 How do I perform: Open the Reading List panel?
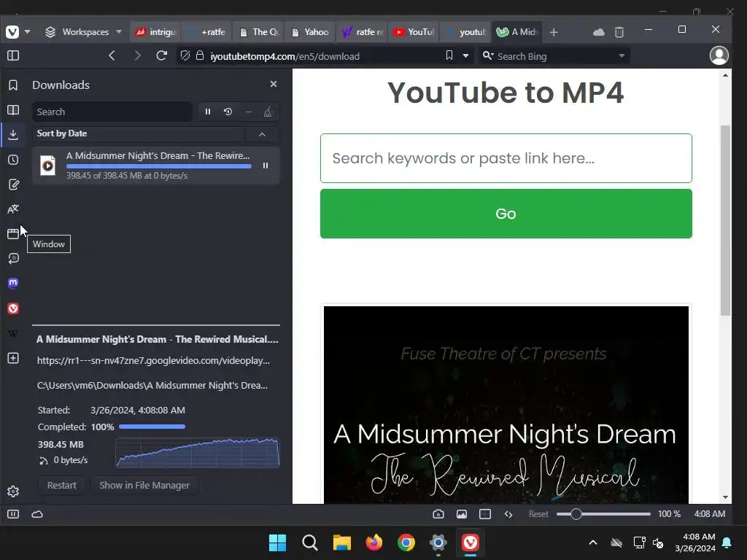click(13, 110)
